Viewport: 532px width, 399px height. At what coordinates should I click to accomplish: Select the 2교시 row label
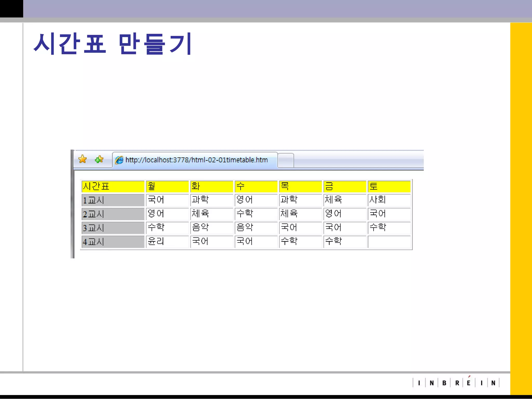(x=113, y=214)
